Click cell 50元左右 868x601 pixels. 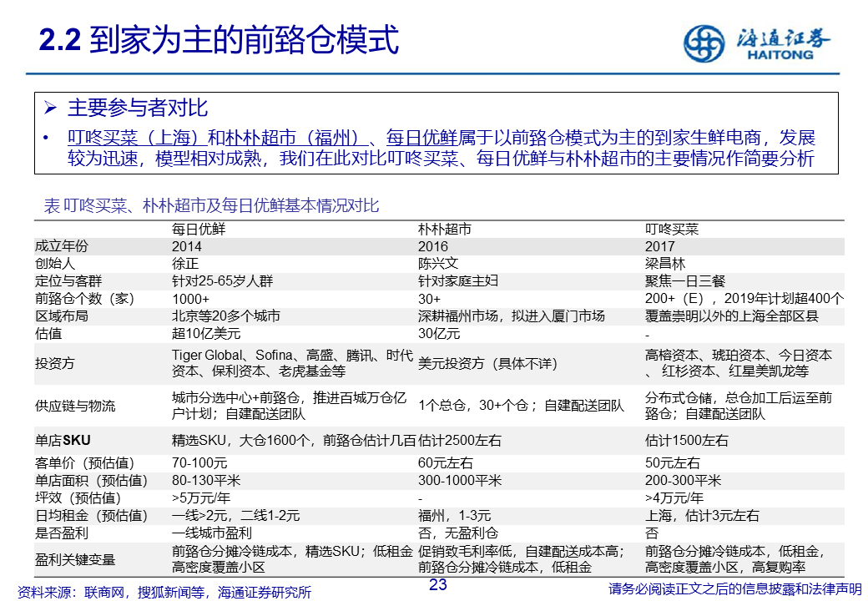pyautogui.click(x=673, y=463)
